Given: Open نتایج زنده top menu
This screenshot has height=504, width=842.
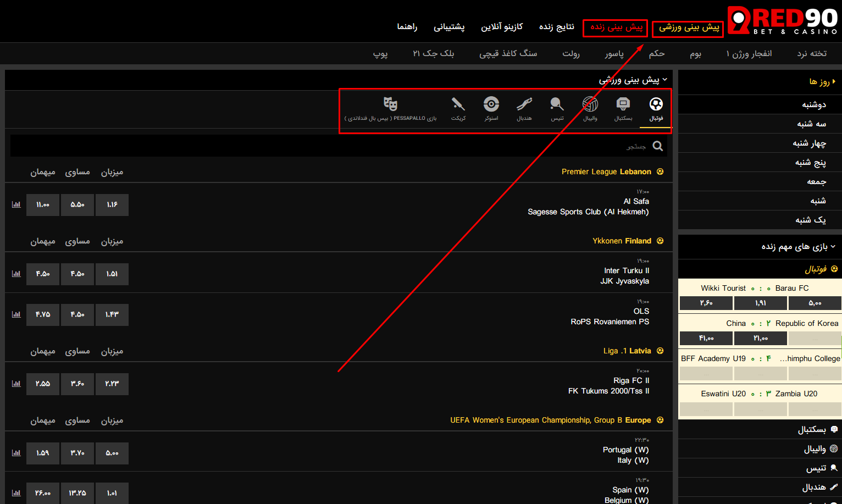Looking at the screenshot, I should coord(556,26).
